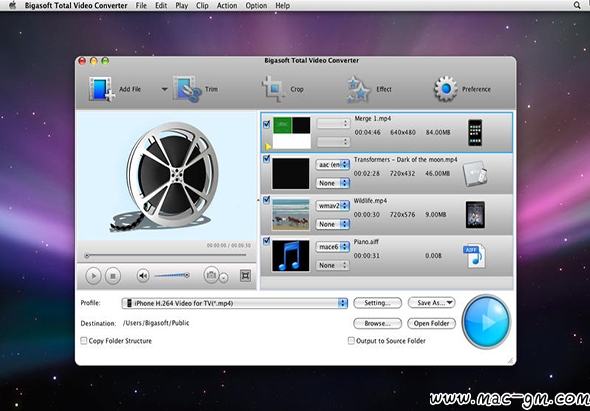This screenshot has width=590, height=411.
Task: Open the Apple menu
Action: point(12,6)
